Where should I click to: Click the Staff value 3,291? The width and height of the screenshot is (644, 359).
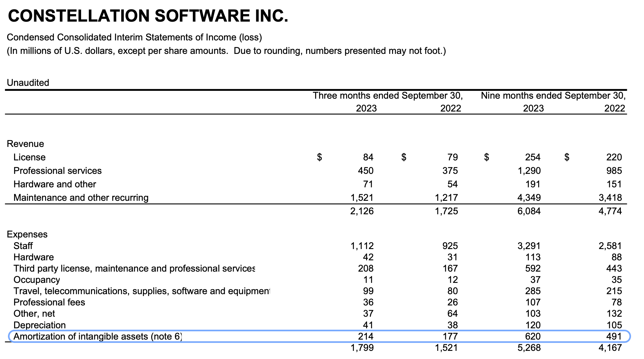point(529,246)
